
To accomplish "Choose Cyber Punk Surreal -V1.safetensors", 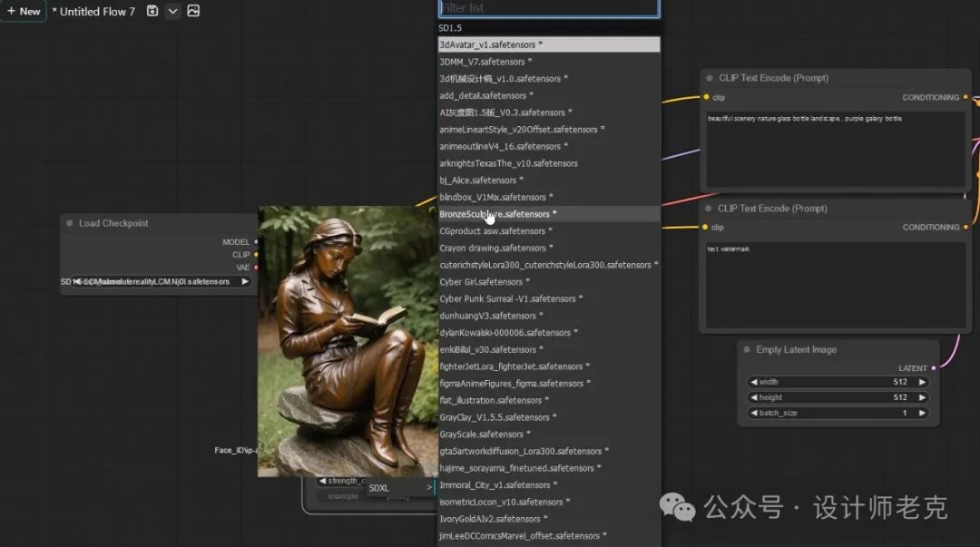I will (x=549, y=298).
